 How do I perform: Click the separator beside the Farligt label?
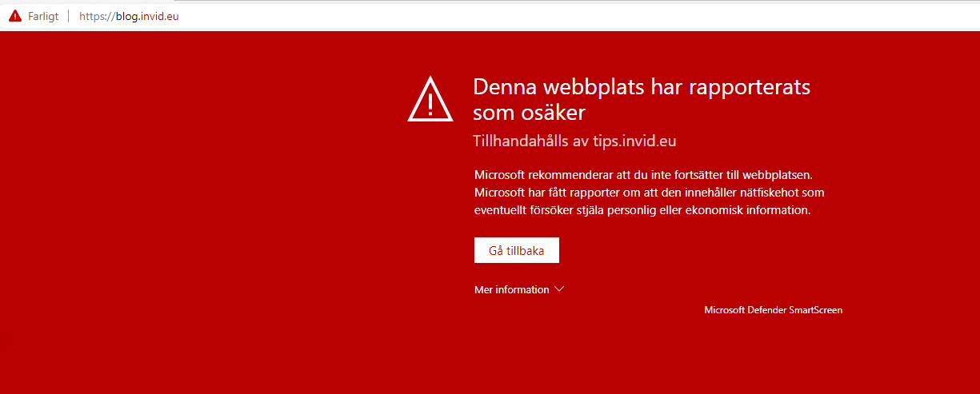click(69, 17)
